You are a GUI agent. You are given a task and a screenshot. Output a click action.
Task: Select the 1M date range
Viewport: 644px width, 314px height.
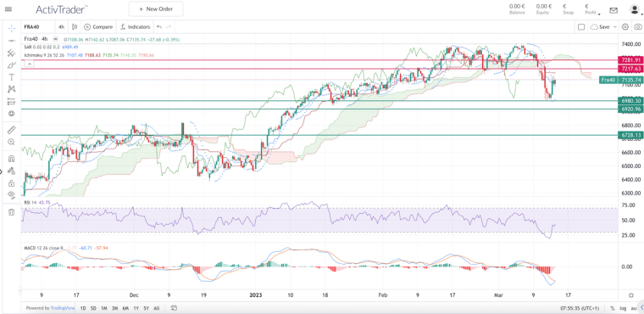(104, 308)
